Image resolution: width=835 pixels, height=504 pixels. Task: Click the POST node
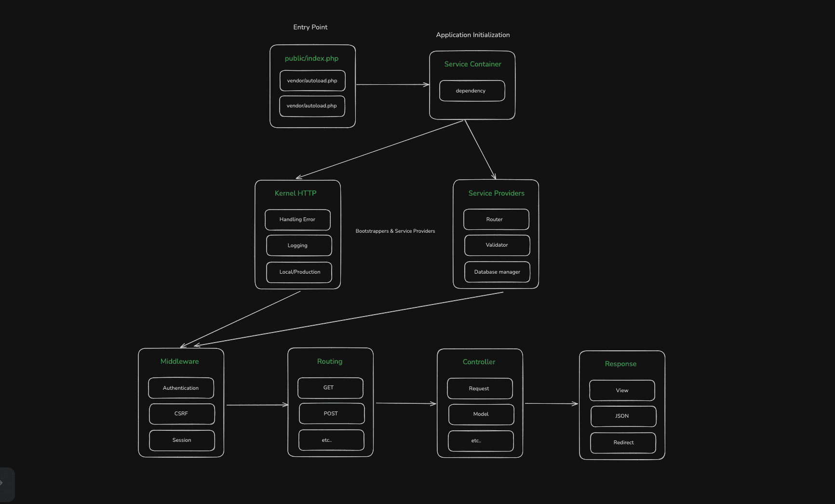[x=331, y=413]
